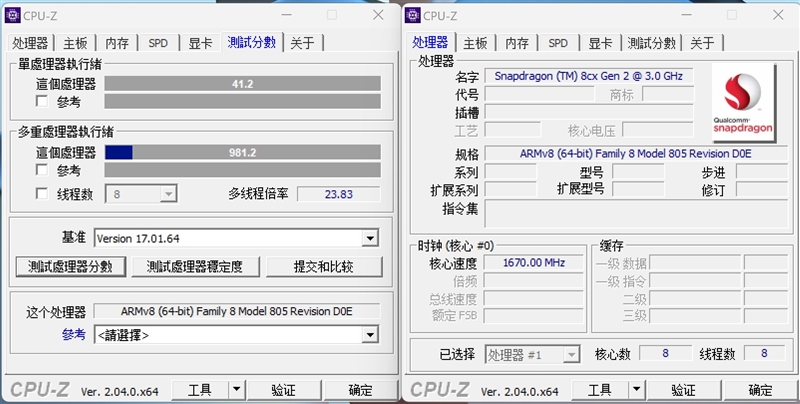Switch to 主板 tab in left window
The height and width of the screenshot is (404, 800).
pos(76,43)
